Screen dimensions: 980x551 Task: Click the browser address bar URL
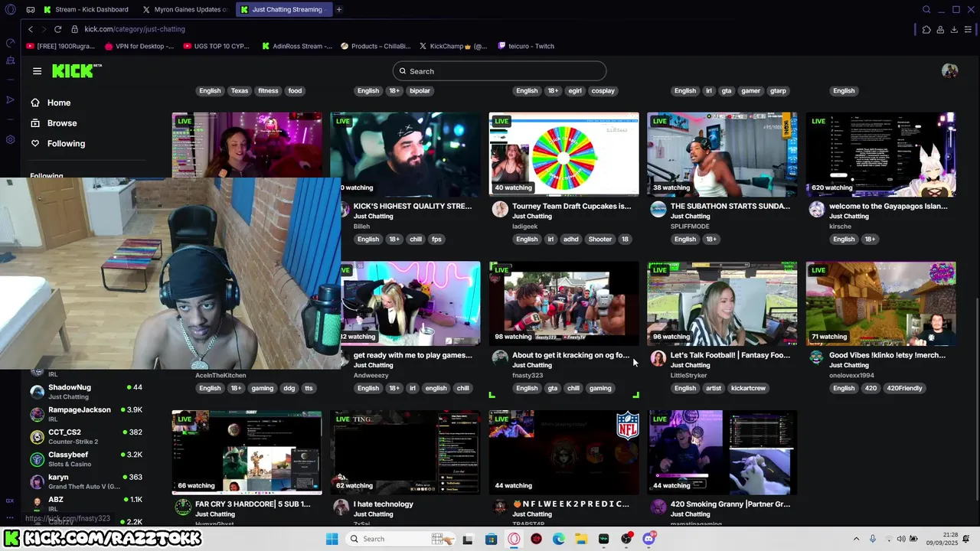tap(135, 29)
